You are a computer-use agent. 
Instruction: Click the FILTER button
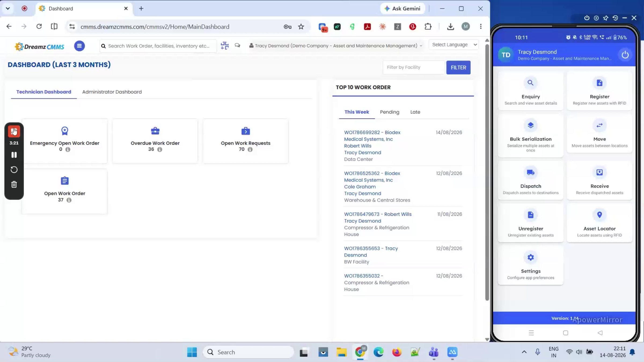tap(458, 68)
